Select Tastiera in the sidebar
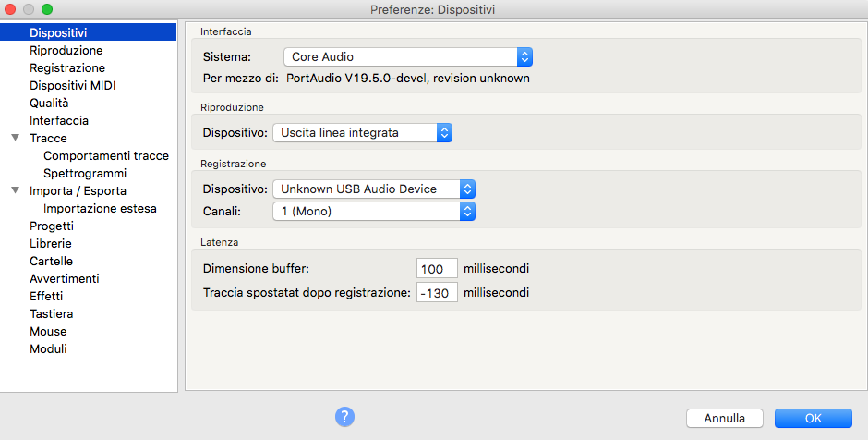 (x=51, y=313)
